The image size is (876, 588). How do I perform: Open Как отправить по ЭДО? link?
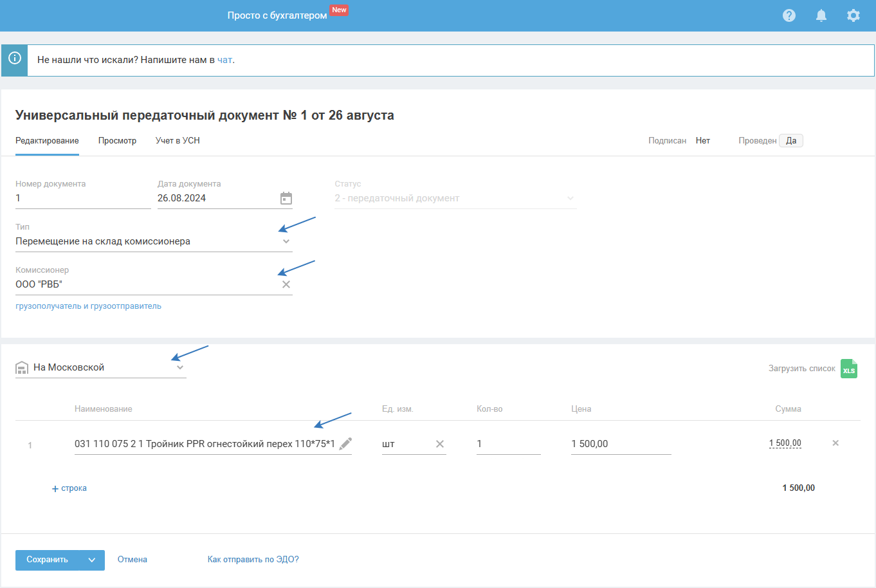coord(253,560)
